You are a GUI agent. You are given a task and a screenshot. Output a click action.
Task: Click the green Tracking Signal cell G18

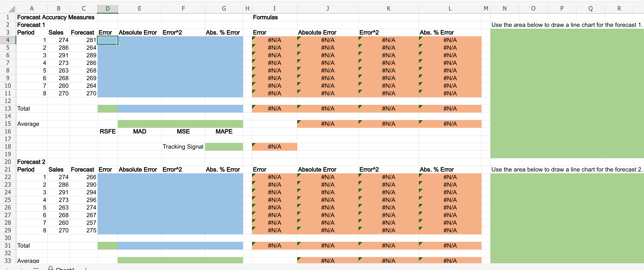224,147
